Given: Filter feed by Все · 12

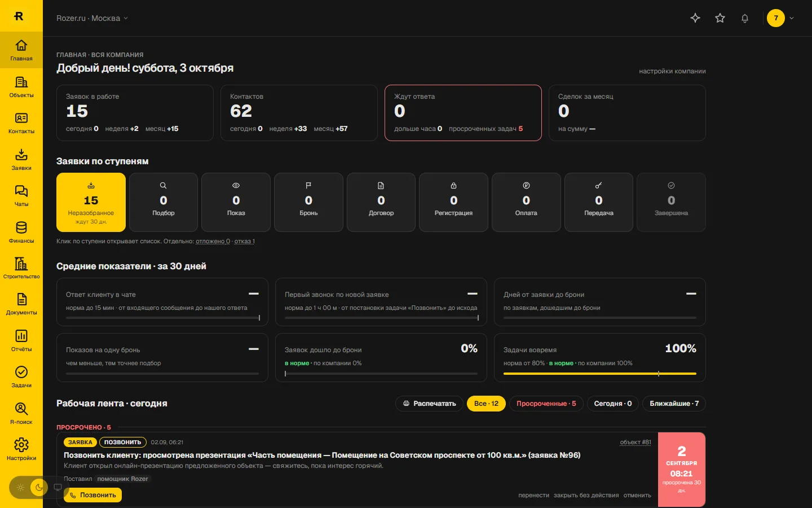Looking at the screenshot, I should coord(486,404).
